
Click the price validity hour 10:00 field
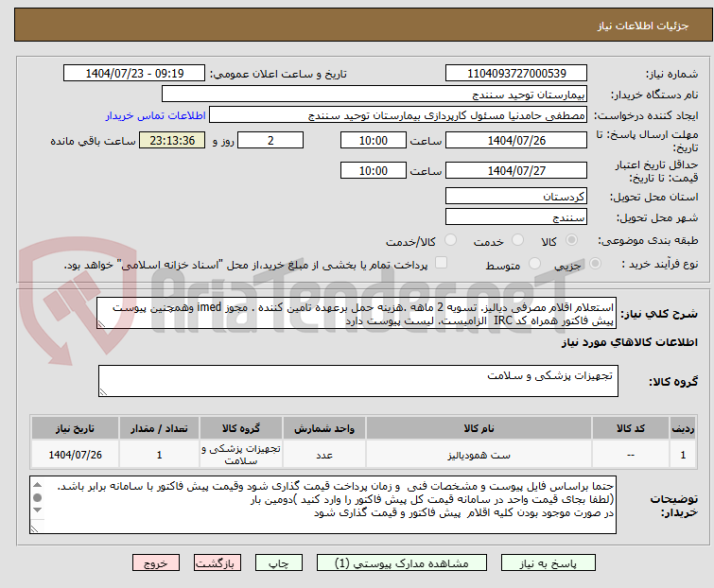coord(374,171)
